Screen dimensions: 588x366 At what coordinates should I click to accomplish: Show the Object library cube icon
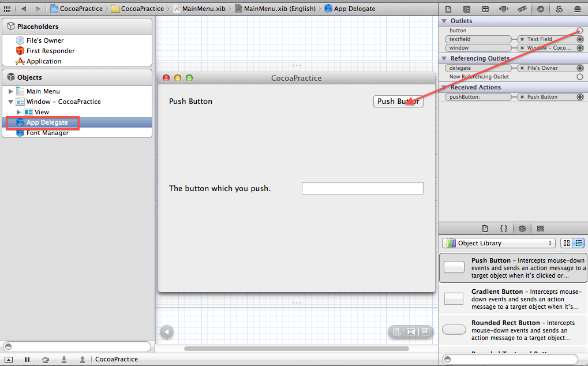[x=522, y=229]
